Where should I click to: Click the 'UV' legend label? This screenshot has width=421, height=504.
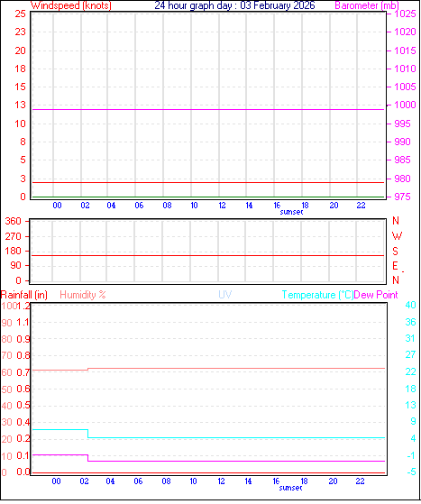(x=225, y=295)
